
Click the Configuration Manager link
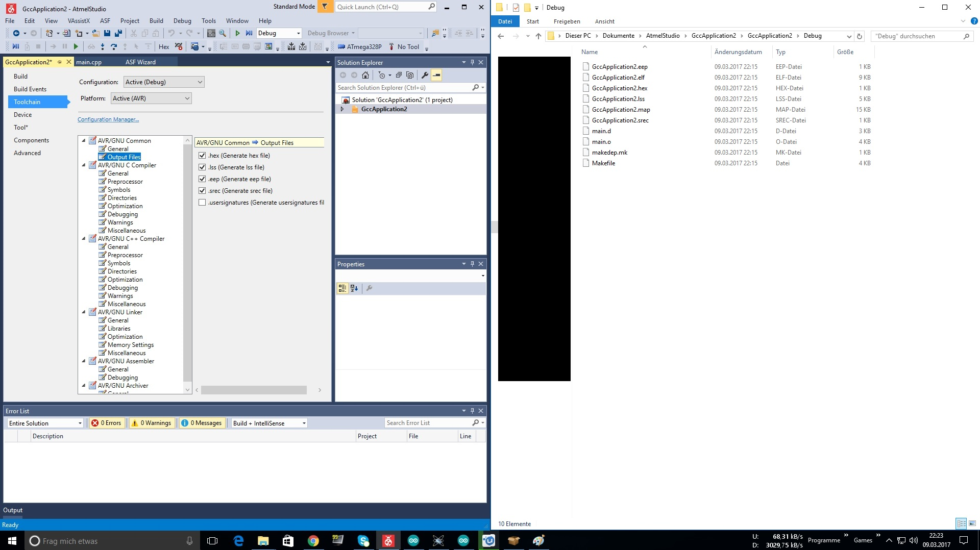tap(108, 119)
